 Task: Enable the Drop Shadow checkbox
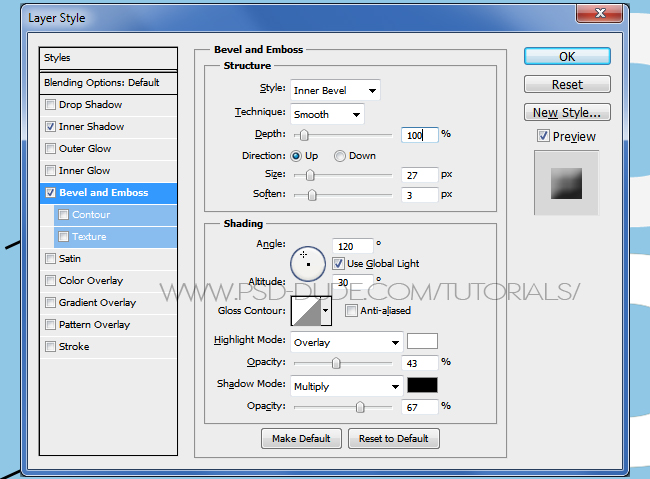50,105
